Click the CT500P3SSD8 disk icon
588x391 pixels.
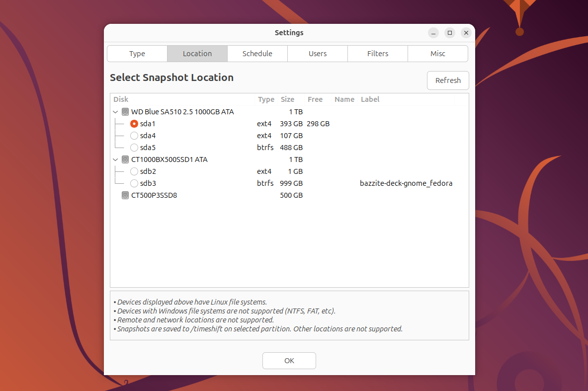pos(125,195)
